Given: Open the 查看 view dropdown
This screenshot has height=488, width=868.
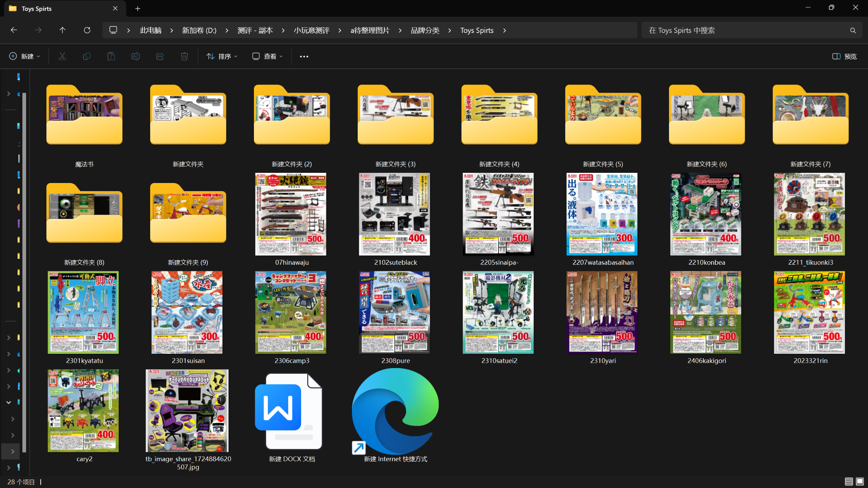Looking at the screenshot, I should [267, 56].
